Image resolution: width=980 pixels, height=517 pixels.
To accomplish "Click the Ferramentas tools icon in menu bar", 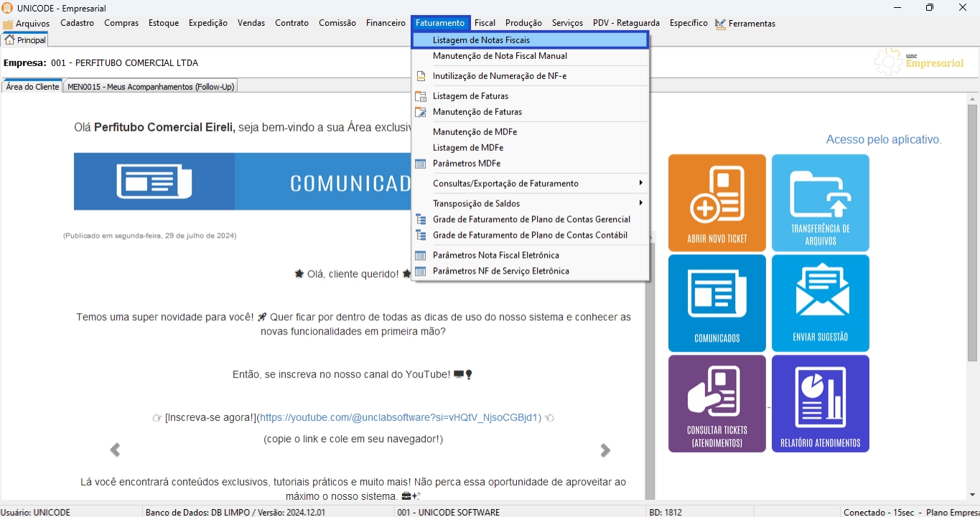I will pyautogui.click(x=721, y=24).
